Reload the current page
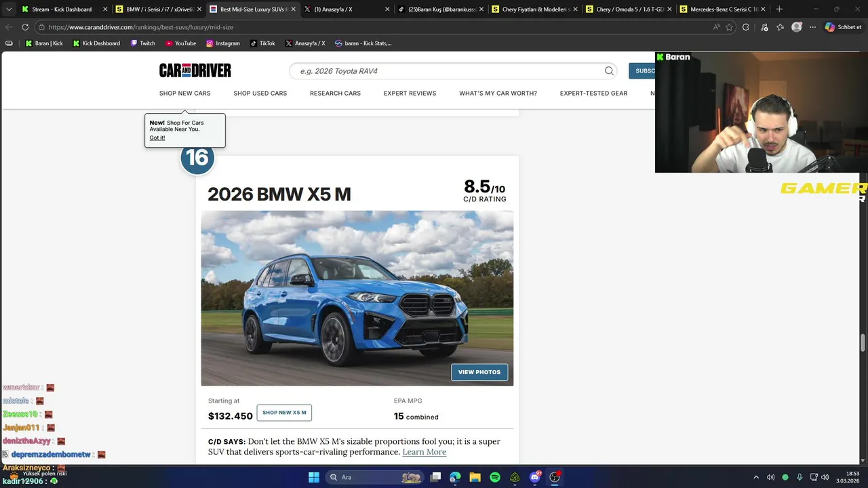This screenshot has height=488, width=868. 25,27
